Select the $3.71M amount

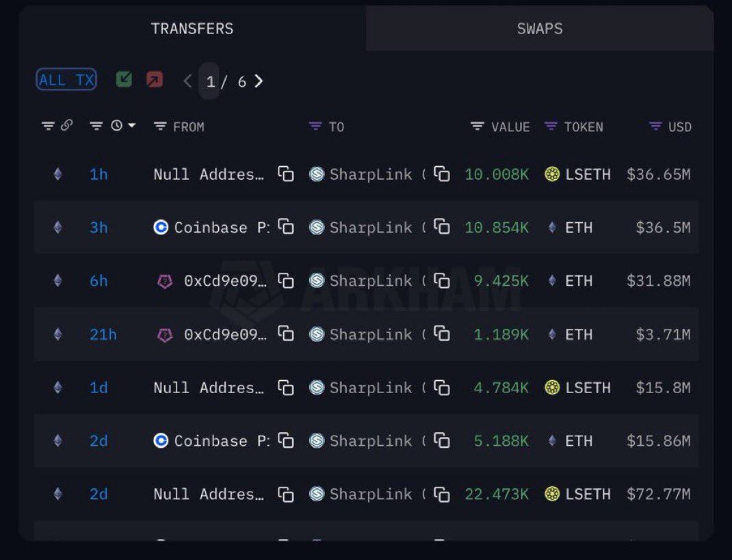pyautogui.click(x=664, y=334)
